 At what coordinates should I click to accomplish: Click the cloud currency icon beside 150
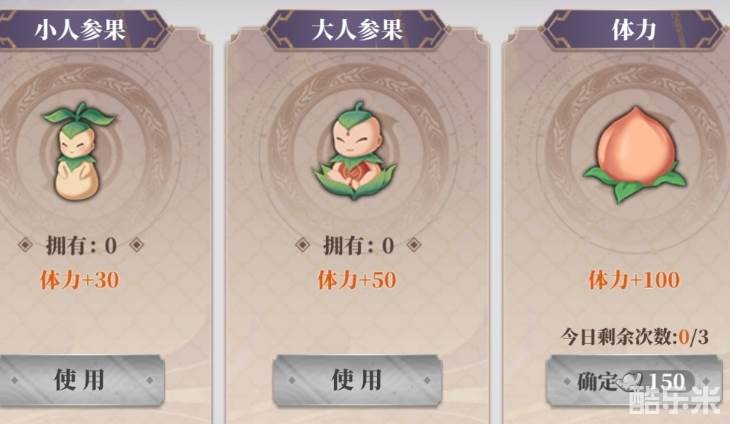coord(631,381)
